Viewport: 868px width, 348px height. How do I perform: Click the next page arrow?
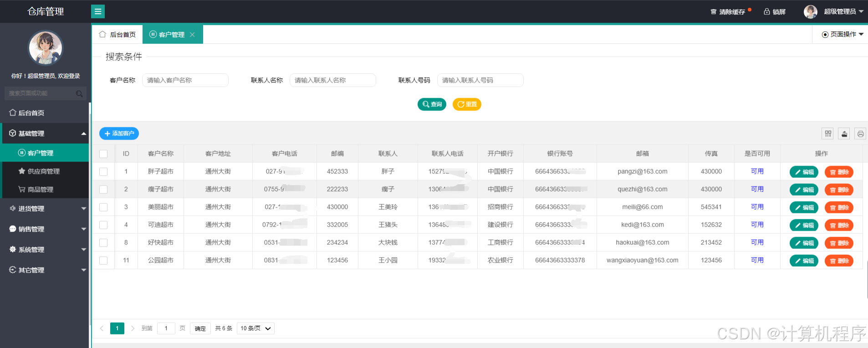pos(133,328)
